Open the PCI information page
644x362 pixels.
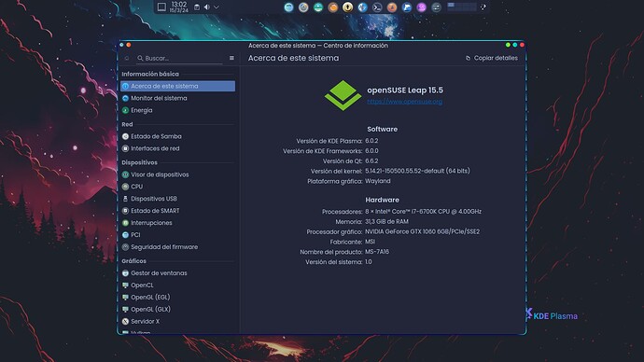coord(178,235)
